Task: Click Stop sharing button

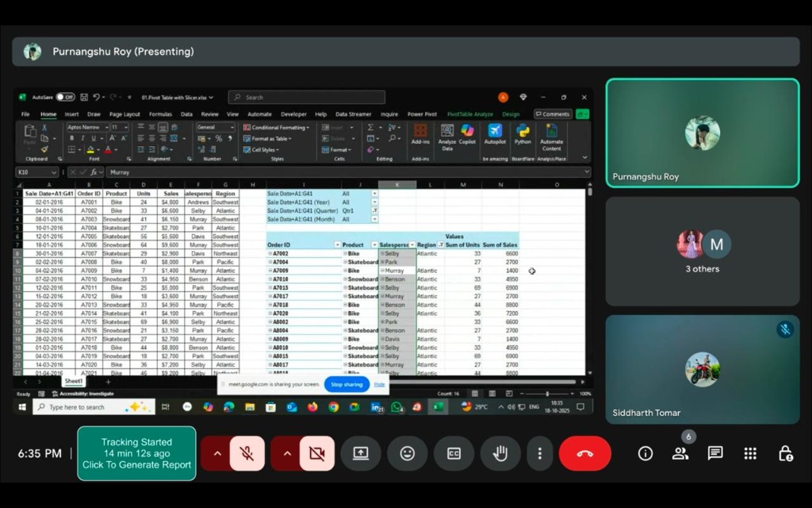Action: click(x=347, y=384)
